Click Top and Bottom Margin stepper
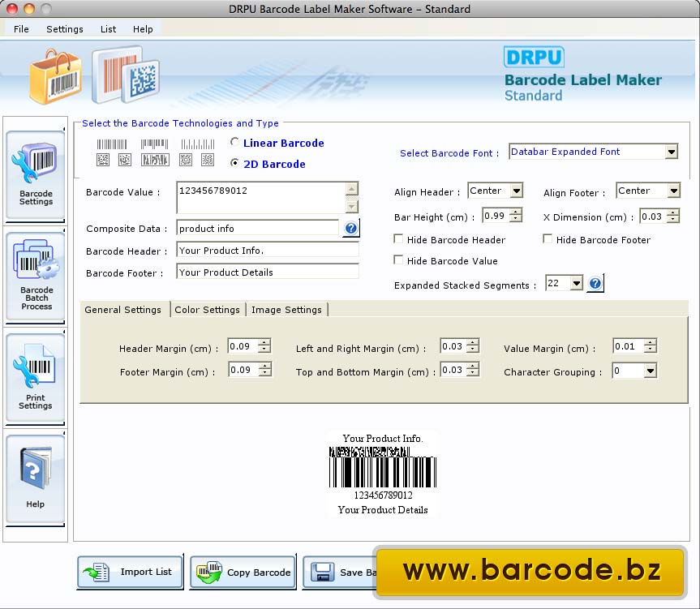The image size is (700, 609). point(473,370)
